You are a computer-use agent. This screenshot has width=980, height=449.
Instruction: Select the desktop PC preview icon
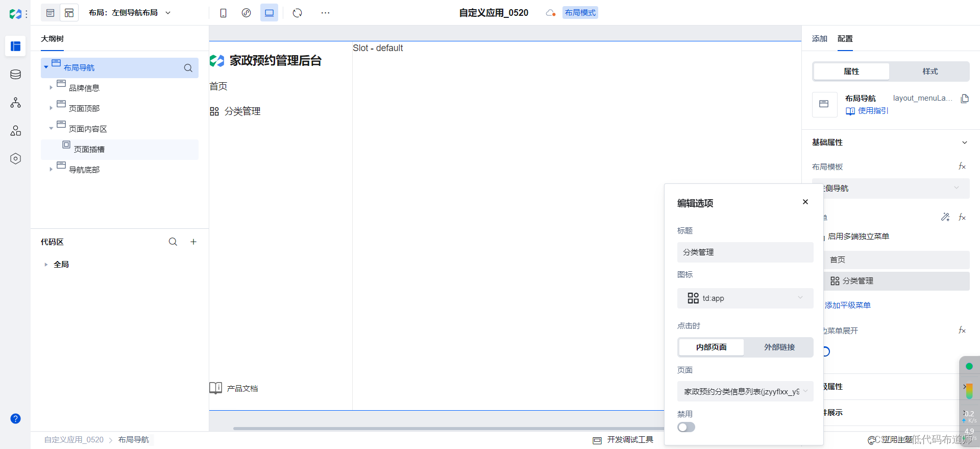[x=269, y=13]
